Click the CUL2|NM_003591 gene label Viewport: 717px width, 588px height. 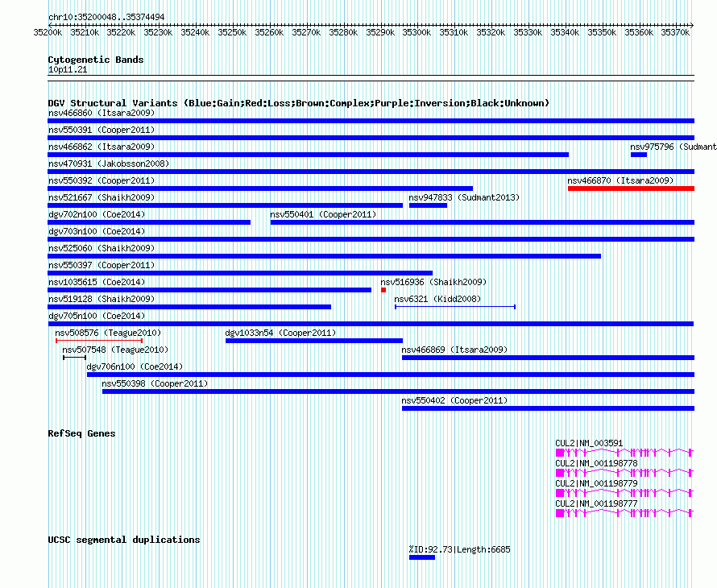[x=589, y=443]
